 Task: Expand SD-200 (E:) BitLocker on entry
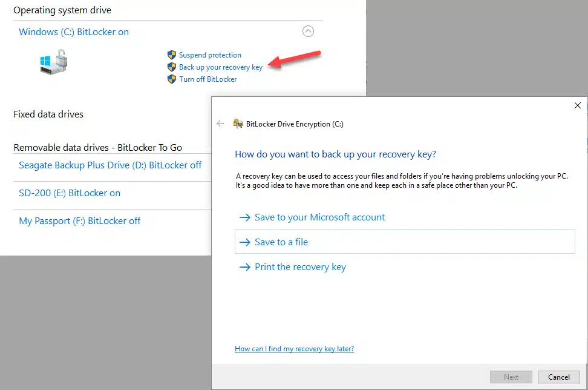70,193
